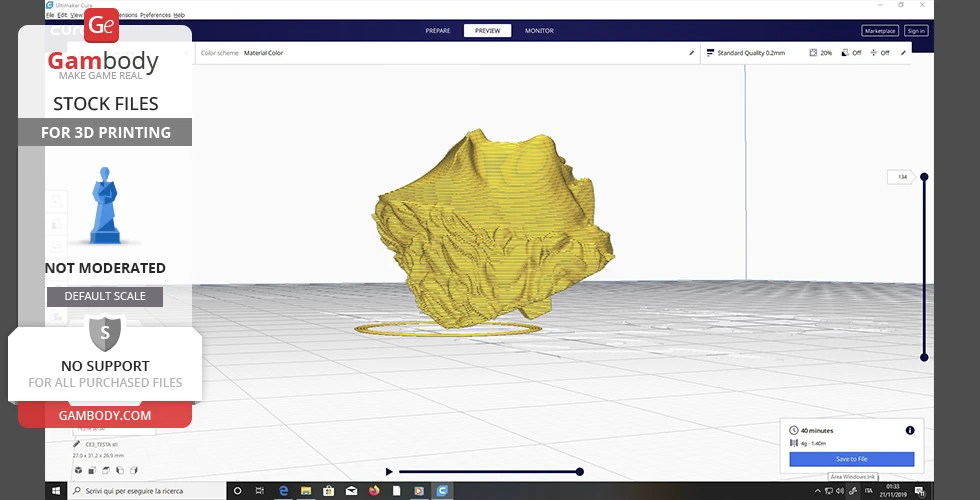
Task: Click the 20% infill icon
Action: pyautogui.click(x=813, y=53)
